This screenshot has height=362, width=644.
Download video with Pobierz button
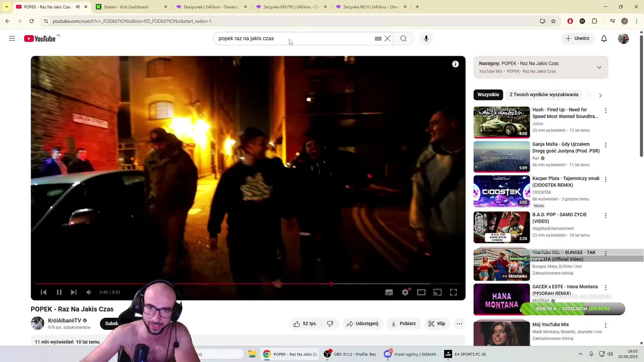click(x=403, y=324)
